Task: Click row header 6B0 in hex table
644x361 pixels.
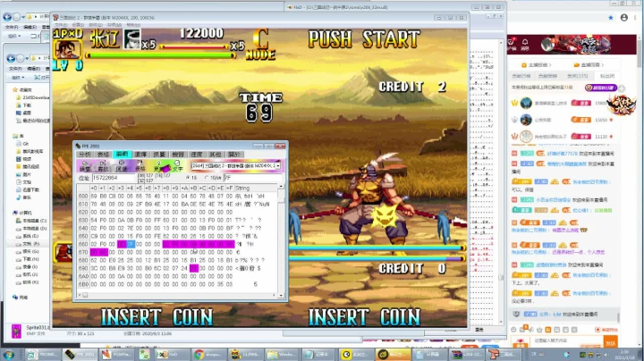Action: click(83, 284)
